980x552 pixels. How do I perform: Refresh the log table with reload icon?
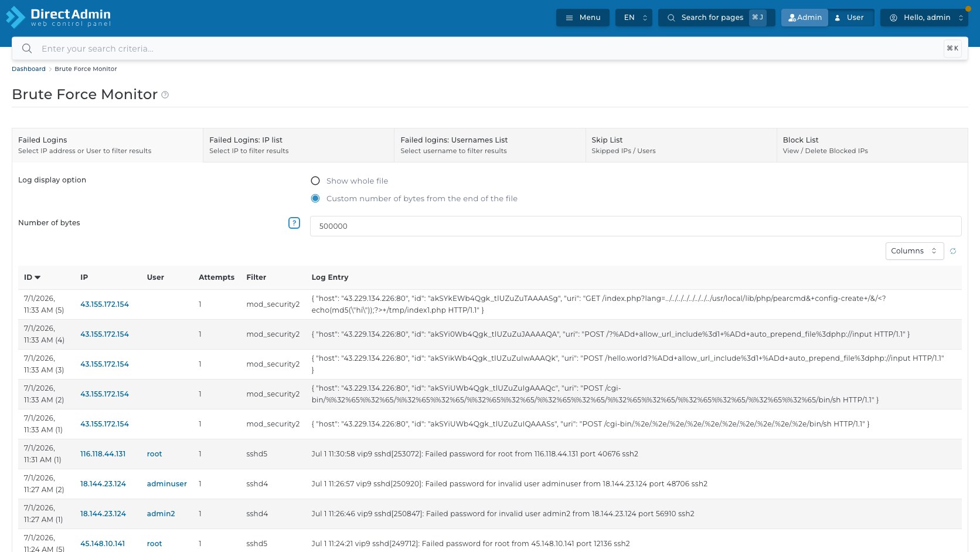pos(953,251)
